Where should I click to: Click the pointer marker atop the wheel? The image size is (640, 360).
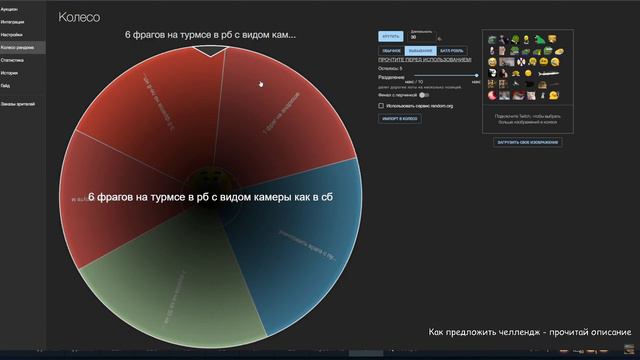pos(211,51)
